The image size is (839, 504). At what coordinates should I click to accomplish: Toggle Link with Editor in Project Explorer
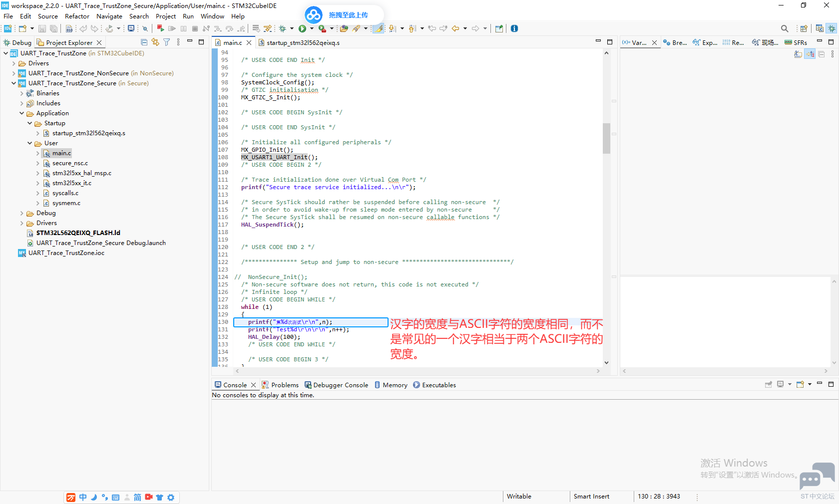click(155, 42)
